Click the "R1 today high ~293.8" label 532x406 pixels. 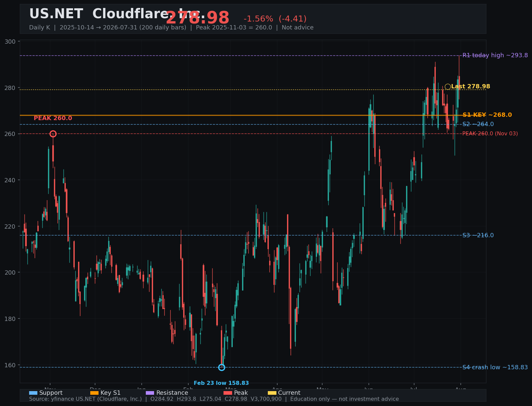(495, 55)
